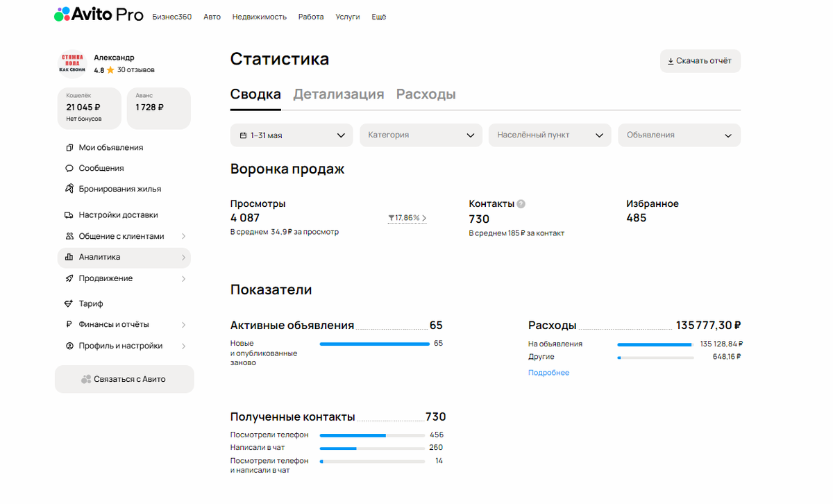
Task: Expand the Продвижение chevron
Action: click(x=183, y=279)
